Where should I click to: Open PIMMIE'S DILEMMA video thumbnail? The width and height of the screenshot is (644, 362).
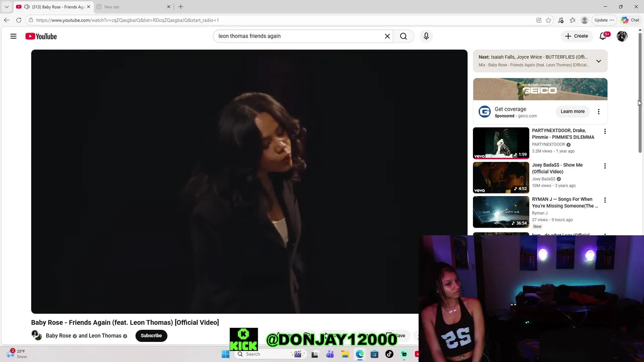(x=501, y=143)
